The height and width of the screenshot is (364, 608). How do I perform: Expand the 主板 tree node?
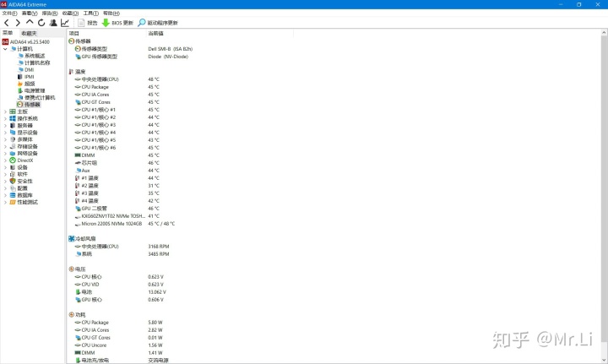[x=5, y=111]
